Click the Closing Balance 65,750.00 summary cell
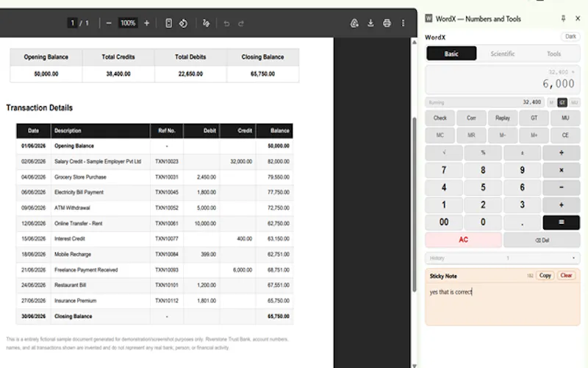 262,74
